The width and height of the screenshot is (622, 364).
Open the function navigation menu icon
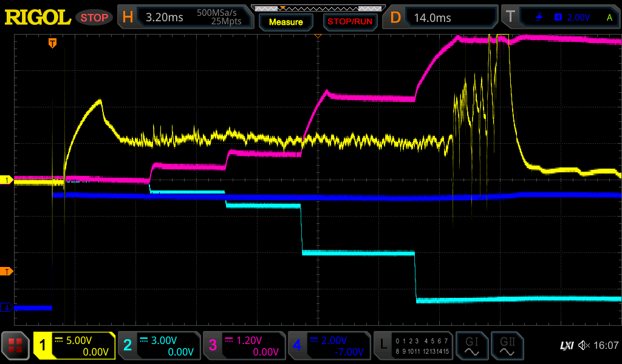[16, 346]
